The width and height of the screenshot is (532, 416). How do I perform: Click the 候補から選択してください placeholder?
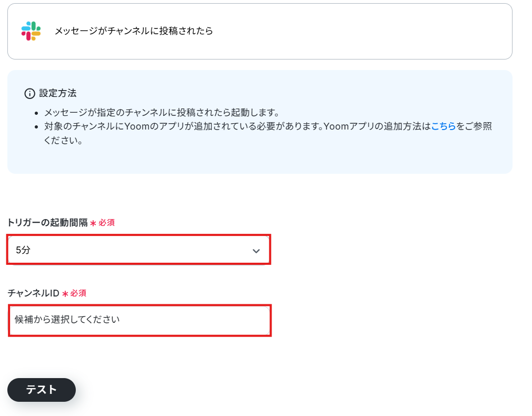pyautogui.click(x=67, y=320)
